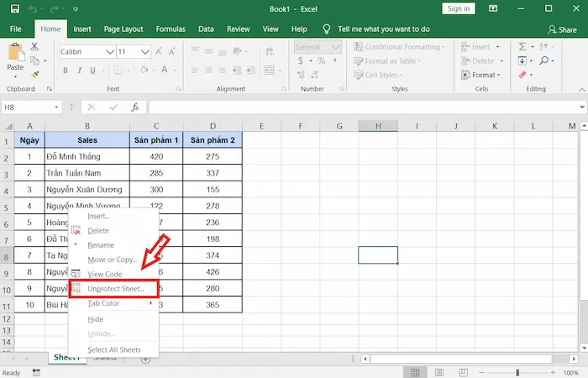588x378 pixels.
Task: Open the Format cells dropdown in ribbon
Action: 480,75
